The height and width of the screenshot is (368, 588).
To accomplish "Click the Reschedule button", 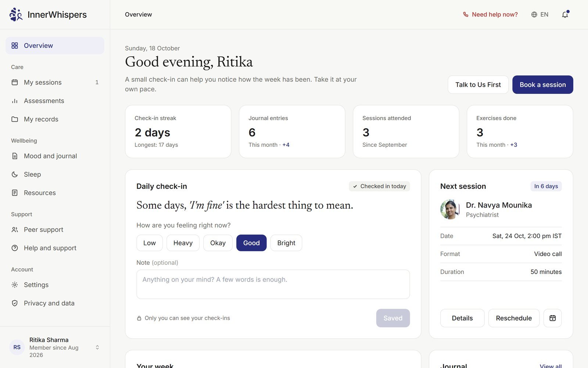I will 514,318.
